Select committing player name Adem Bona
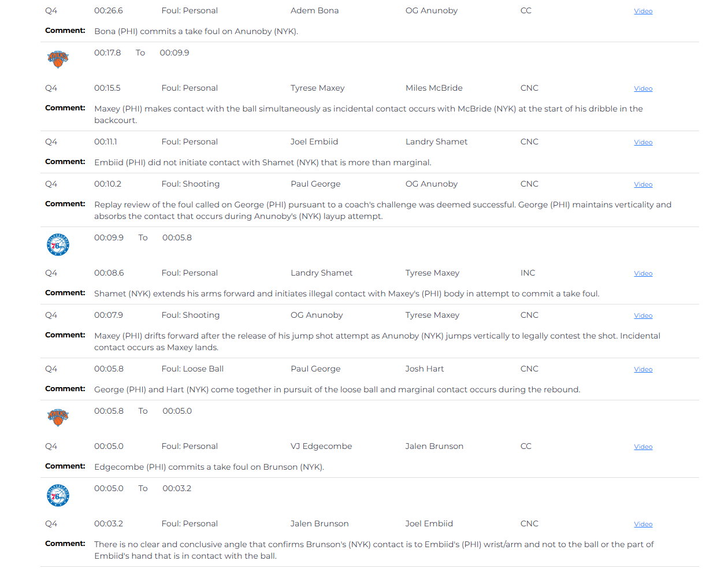Screen dimensions: 728x572 (x=314, y=10)
